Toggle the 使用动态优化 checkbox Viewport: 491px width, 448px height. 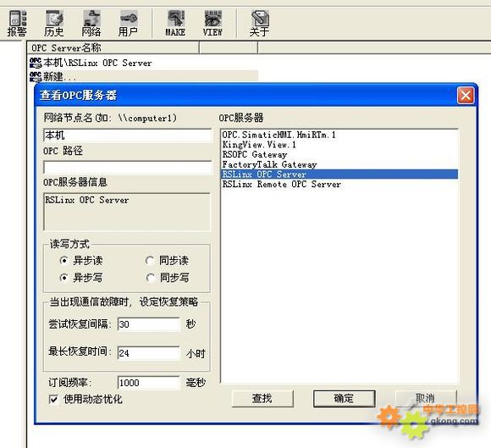53,399
